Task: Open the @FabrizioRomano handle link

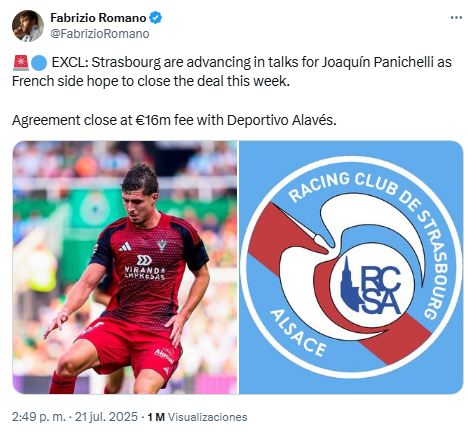Action: pyautogui.click(x=100, y=34)
